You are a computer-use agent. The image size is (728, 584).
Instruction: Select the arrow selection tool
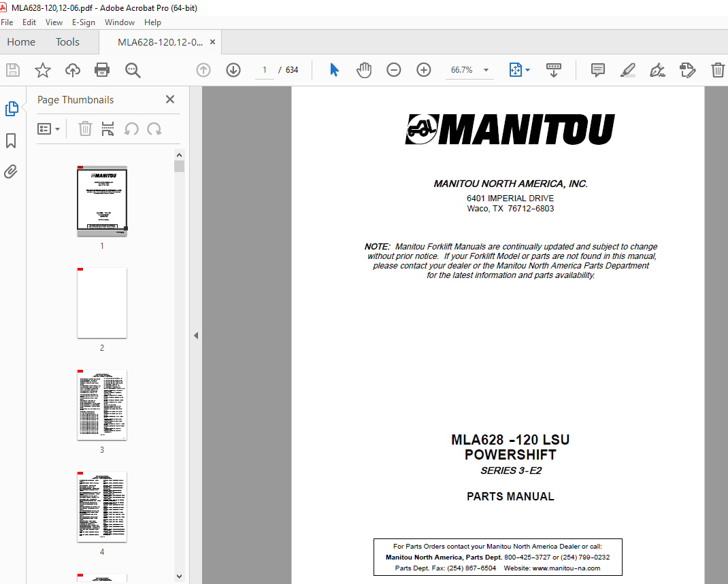[x=334, y=70]
